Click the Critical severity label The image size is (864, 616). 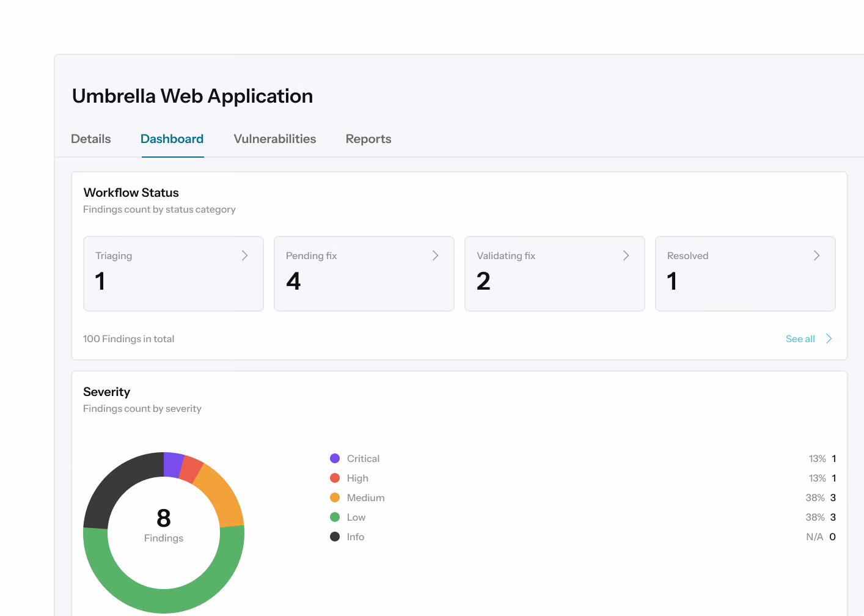click(363, 458)
